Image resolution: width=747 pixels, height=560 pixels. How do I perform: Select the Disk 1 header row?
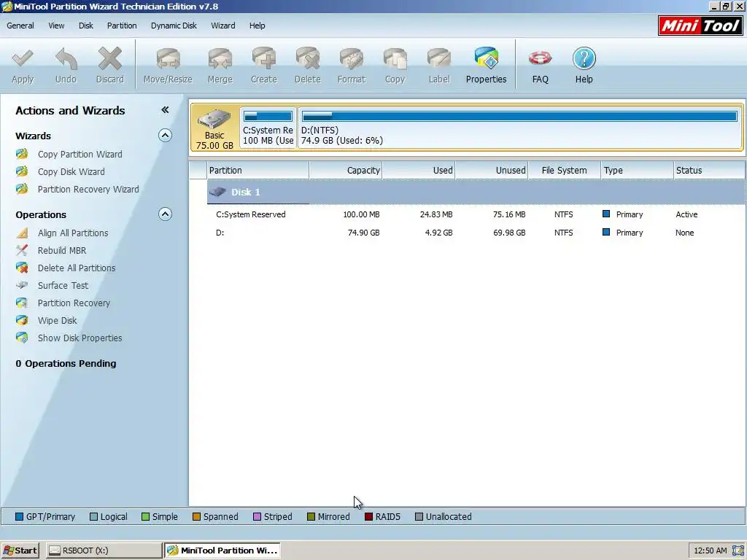click(476, 192)
